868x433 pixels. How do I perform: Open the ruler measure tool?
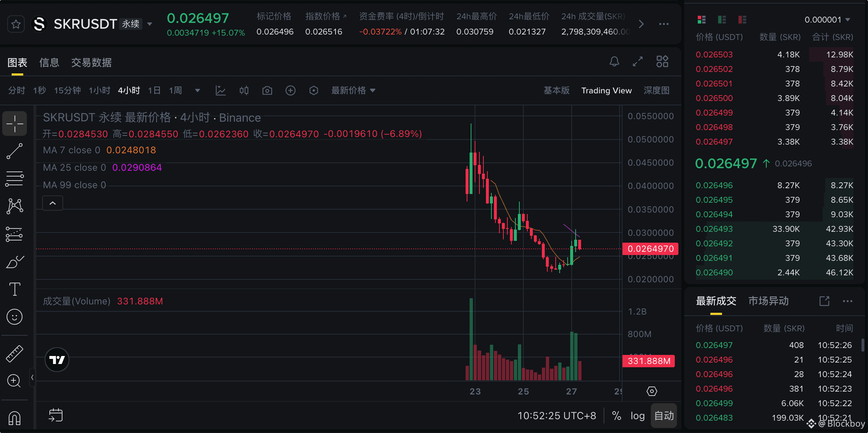pyautogui.click(x=15, y=353)
